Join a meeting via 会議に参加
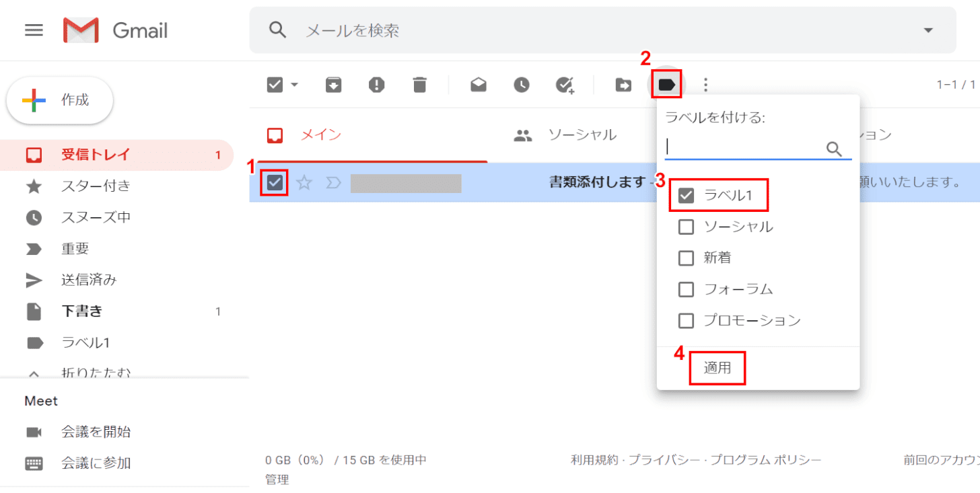980x493 pixels. tap(96, 463)
